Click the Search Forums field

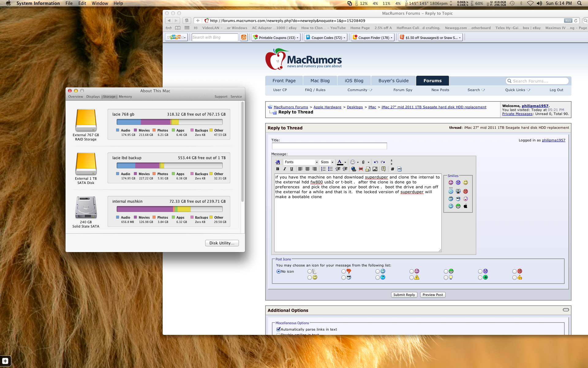tap(537, 81)
